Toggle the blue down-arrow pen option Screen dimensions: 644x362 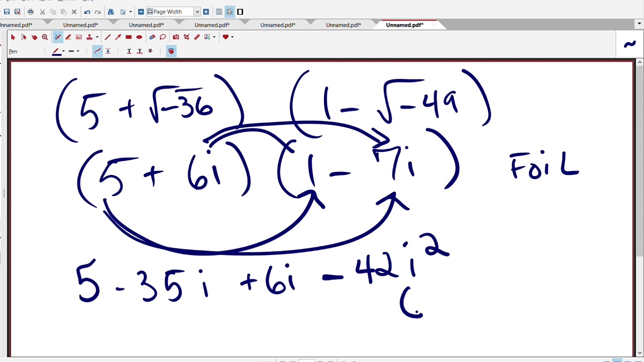[108, 51]
